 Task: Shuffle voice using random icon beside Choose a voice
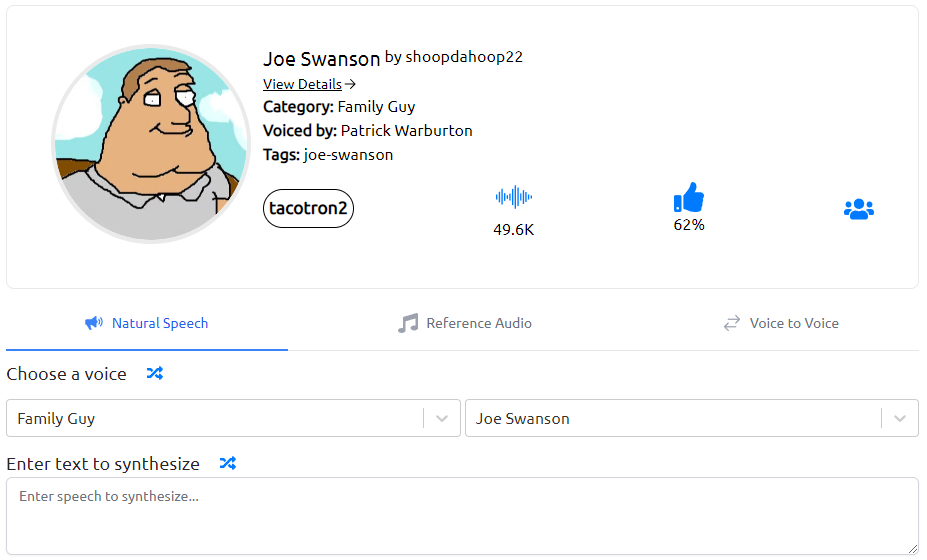pos(154,374)
